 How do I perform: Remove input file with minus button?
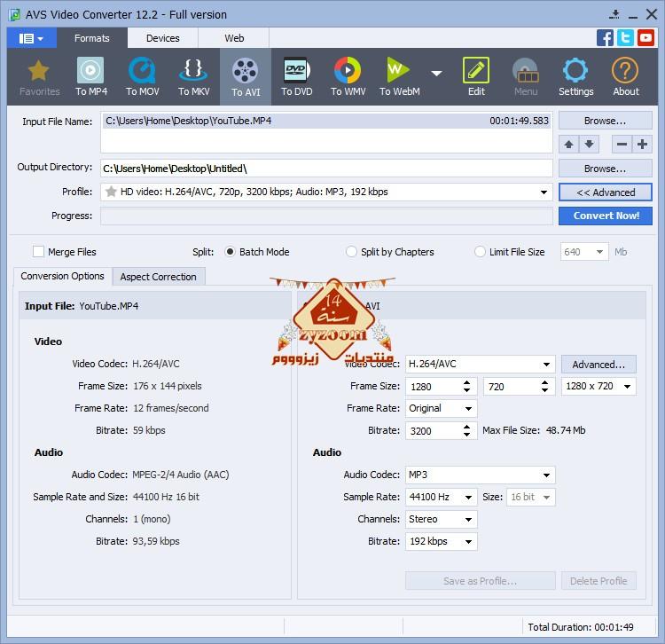coord(622,145)
